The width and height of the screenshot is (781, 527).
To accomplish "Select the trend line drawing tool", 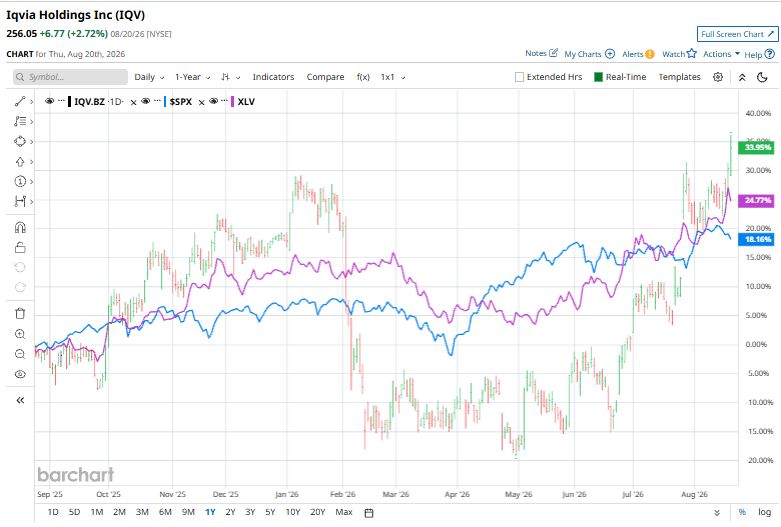I will coord(20,102).
